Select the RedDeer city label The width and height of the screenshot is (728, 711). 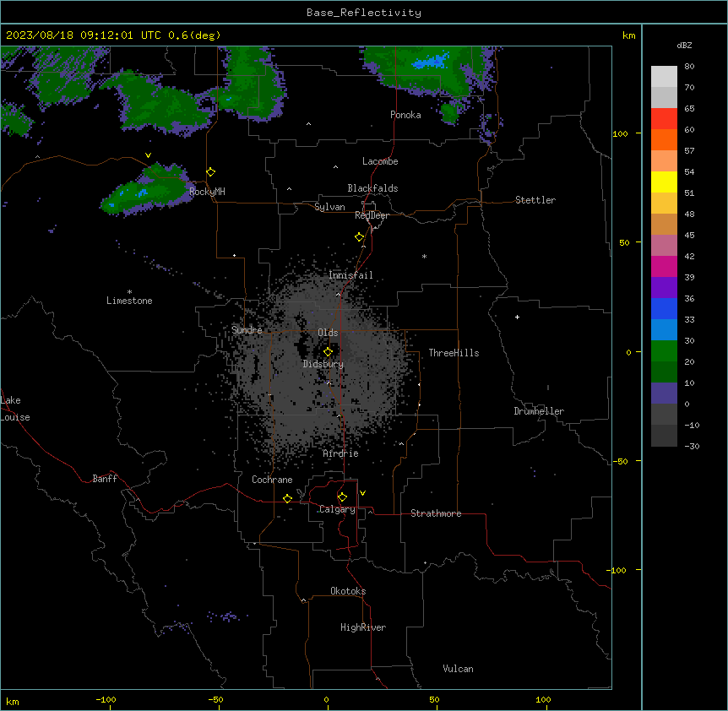pyautogui.click(x=372, y=215)
